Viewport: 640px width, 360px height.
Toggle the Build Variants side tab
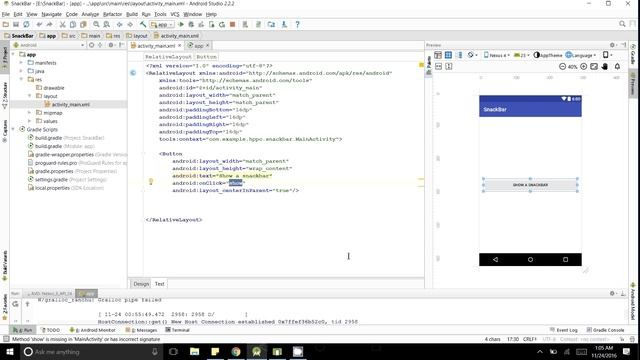(4, 265)
